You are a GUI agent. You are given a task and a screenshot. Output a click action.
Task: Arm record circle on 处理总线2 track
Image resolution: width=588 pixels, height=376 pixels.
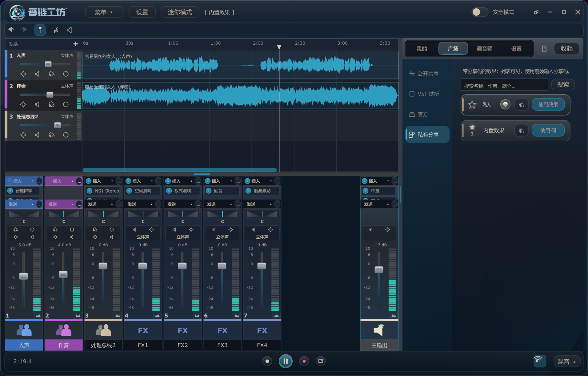pyautogui.click(x=66, y=135)
